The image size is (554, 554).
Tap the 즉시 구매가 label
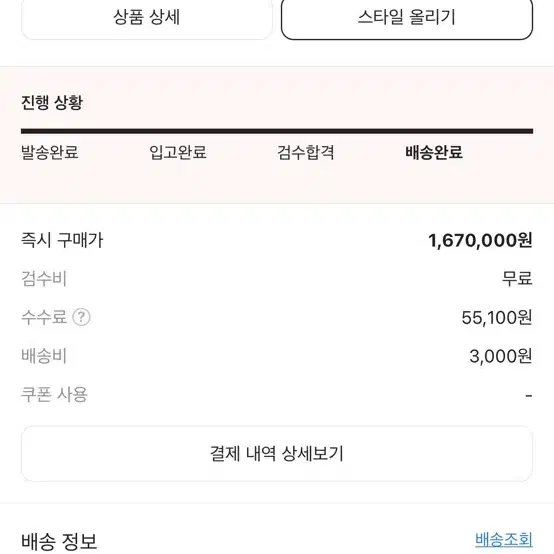(x=62, y=240)
